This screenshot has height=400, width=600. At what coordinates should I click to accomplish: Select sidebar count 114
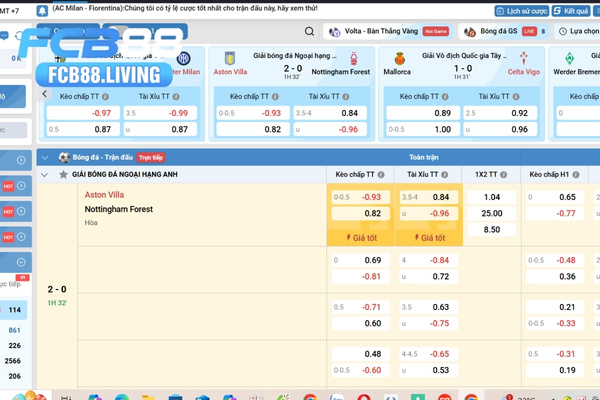click(15, 310)
